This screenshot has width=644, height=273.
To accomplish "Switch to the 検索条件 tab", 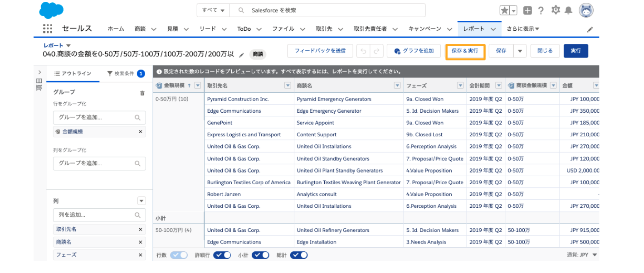I will [126, 74].
